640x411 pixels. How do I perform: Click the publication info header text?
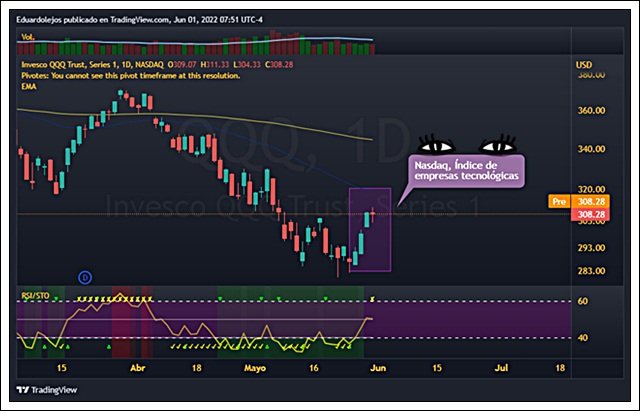pyautogui.click(x=139, y=20)
